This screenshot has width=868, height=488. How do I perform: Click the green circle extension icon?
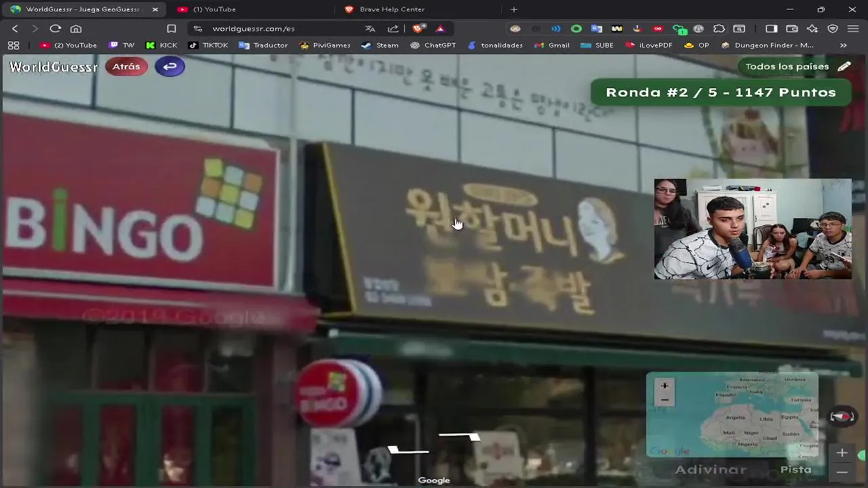[x=576, y=28]
